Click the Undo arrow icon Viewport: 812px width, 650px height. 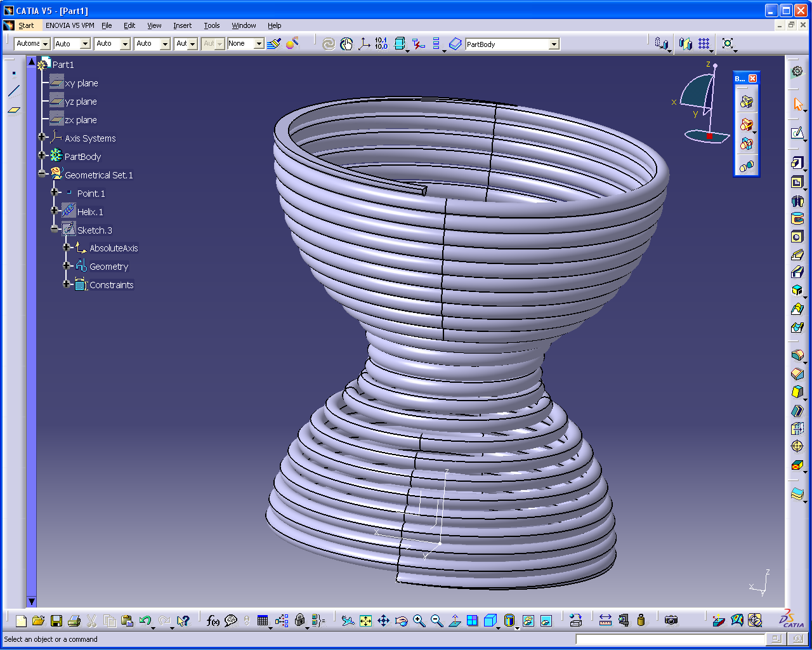[145, 621]
